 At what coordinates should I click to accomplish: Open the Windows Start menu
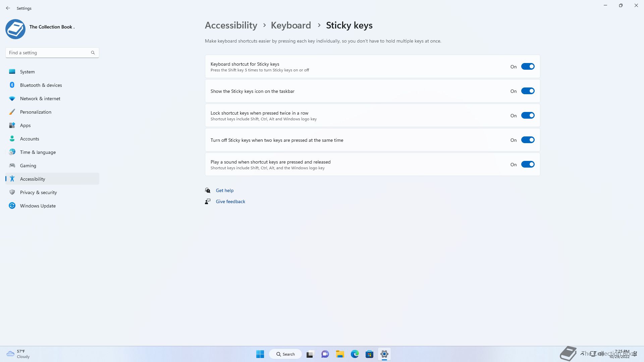260,354
